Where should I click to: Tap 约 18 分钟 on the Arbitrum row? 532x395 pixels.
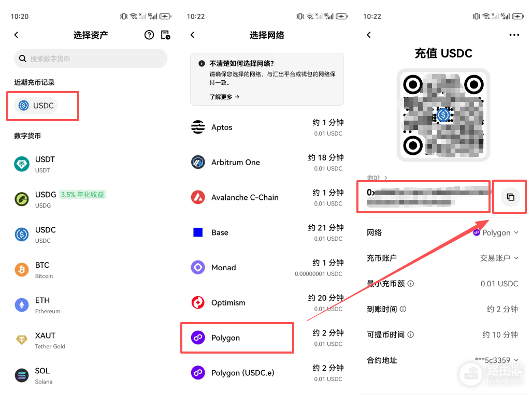[326, 158]
